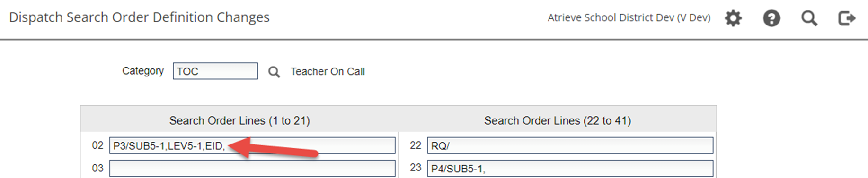Click the Category field label

(143, 71)
